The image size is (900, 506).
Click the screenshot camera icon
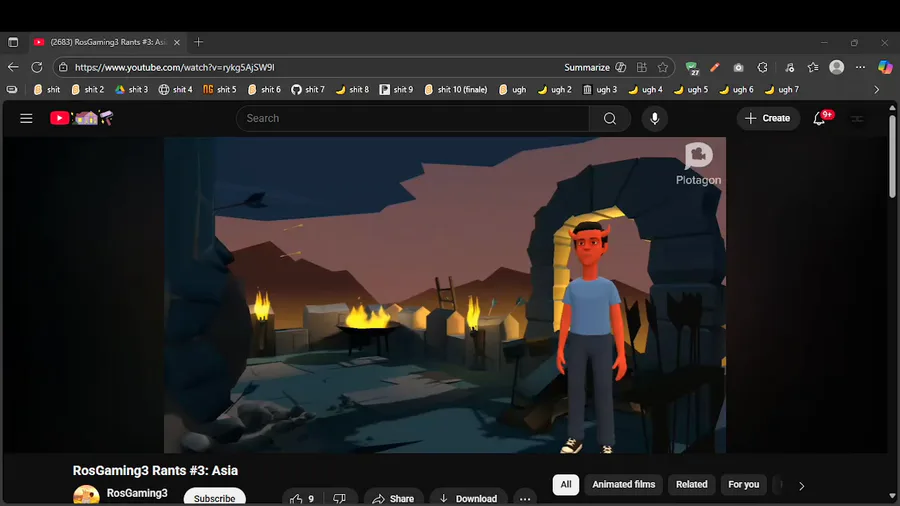(x=738, y=67)
